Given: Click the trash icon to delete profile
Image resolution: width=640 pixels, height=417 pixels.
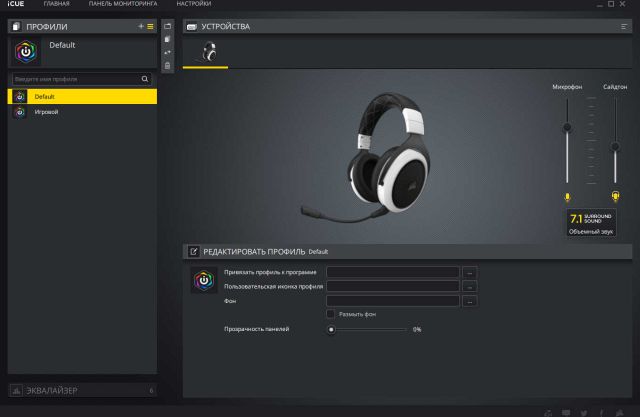Looking at the screenshot, I should 168,66.
